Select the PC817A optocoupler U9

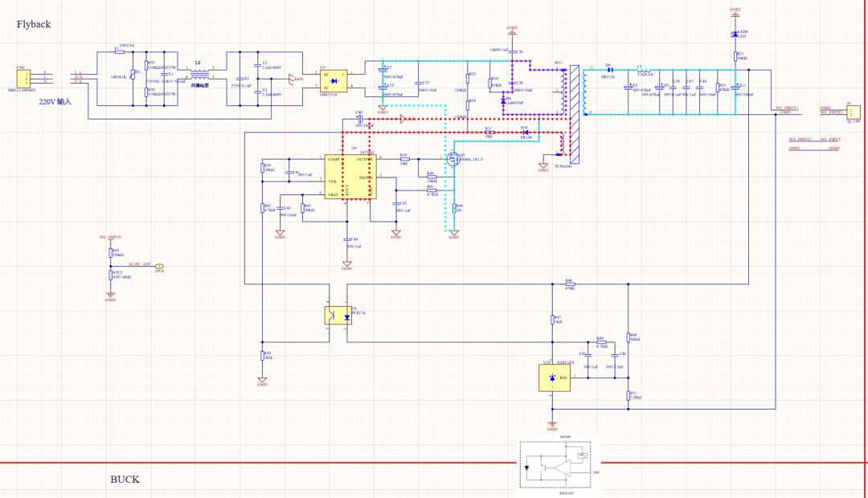click(338, 315)
